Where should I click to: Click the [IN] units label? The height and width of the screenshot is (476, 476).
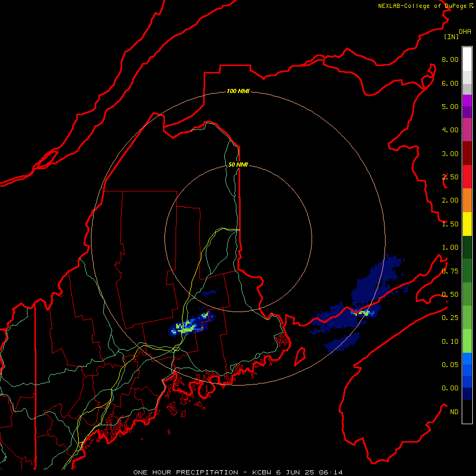pyautogui.click(x=451, y=36)
